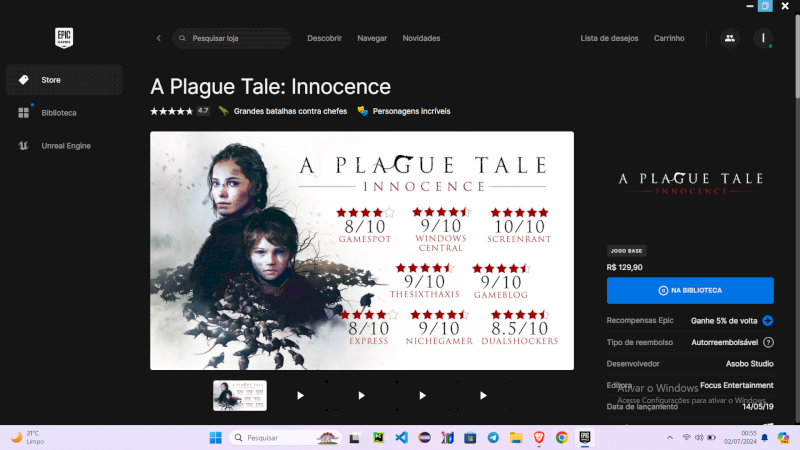
Task: Open the user profile avatar menu
Action: pyautogui.click(x=763, y=38)
